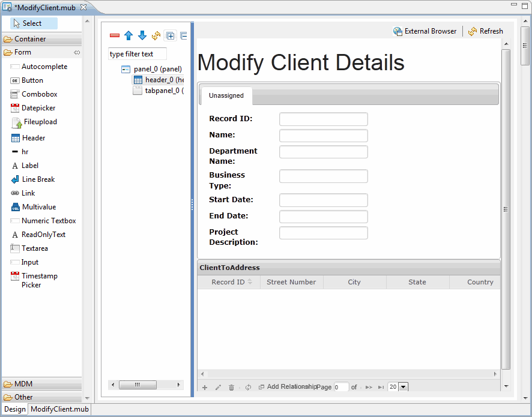Switch to the Design tab

pos(15,409)
